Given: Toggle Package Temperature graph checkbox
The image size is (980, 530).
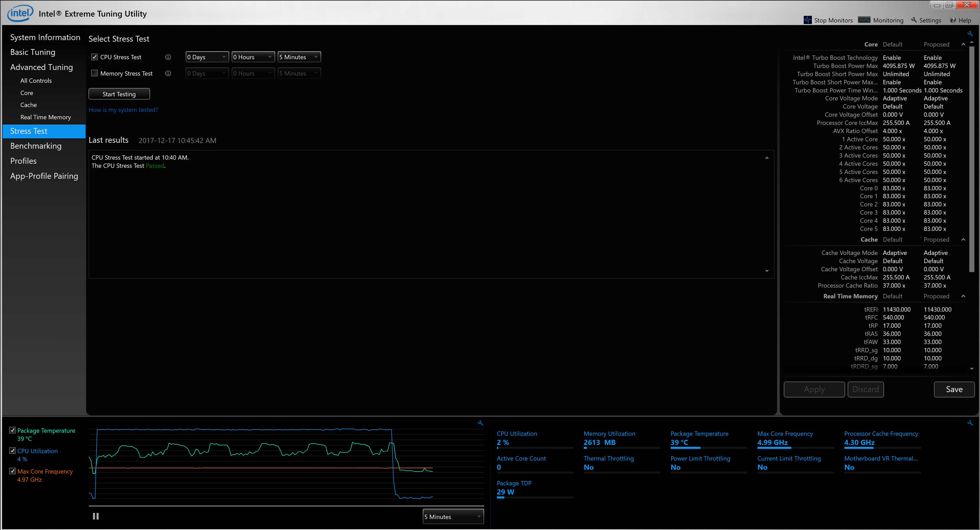Looking at the screenshot, I should (x=13, y=430).
